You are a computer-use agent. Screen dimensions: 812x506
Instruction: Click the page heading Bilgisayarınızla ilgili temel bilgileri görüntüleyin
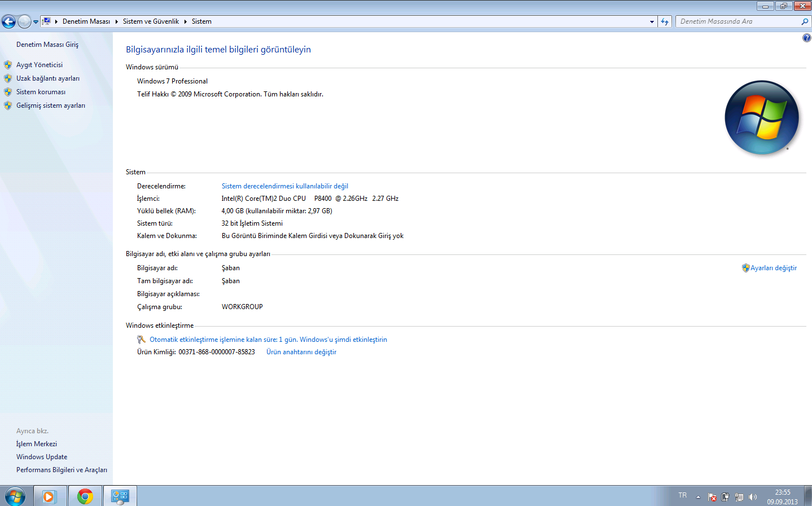[218, 50]
